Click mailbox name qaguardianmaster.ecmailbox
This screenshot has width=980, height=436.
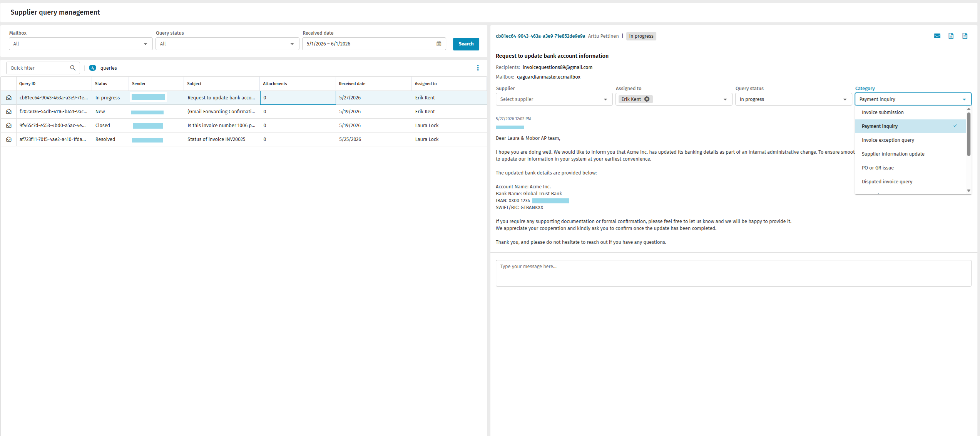point(549,77)
